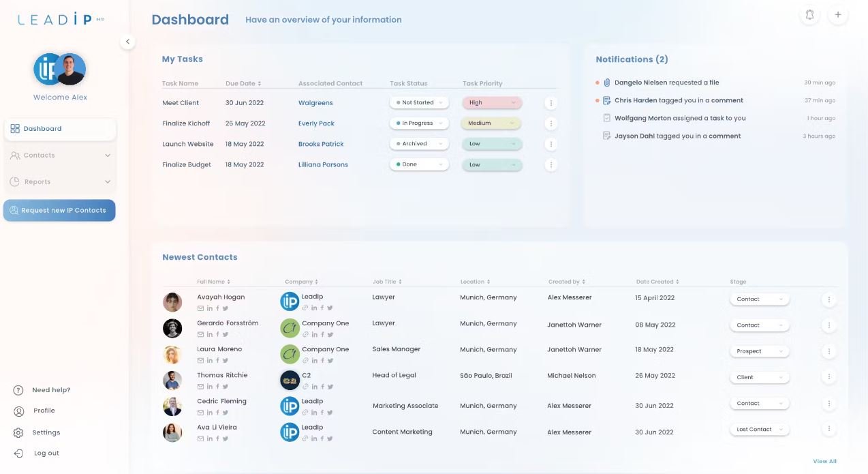This screenshot has width=868, height=474.
Task: Open Chris Harden tagged comment notification
Action: (x=679, y=100)
